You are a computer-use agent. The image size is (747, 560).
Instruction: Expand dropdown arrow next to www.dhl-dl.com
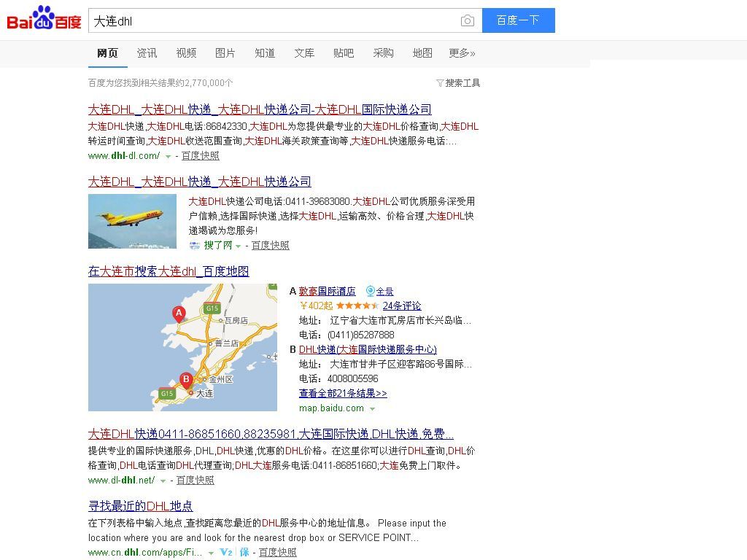(x=168, y=156)
